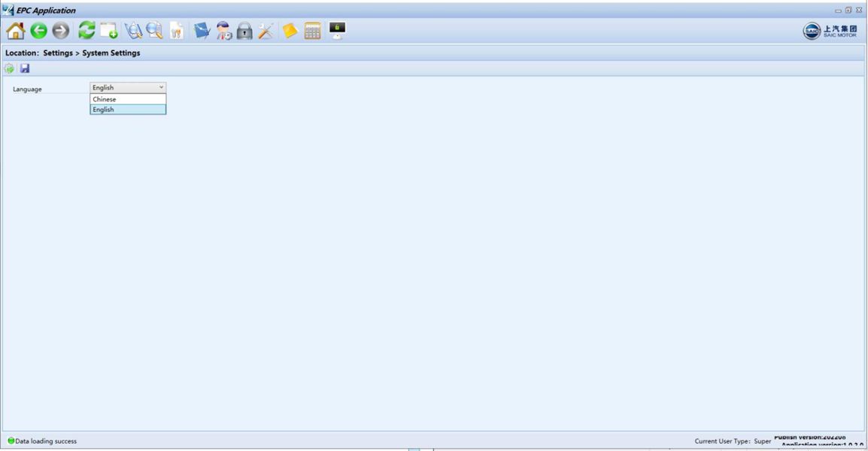Image resolution: width=868 pixels, height=451 pixels.
Task: Open the new window plus icon
Action: click(x=109, y=31)
